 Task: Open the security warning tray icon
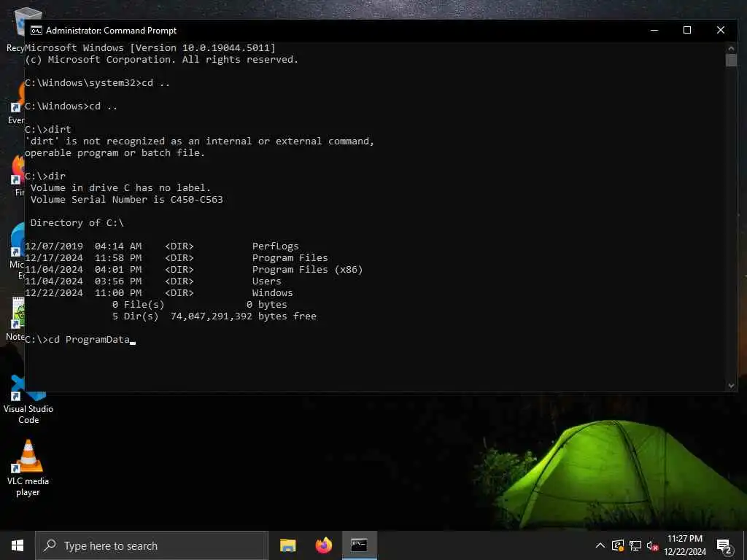tap(618, 545)
